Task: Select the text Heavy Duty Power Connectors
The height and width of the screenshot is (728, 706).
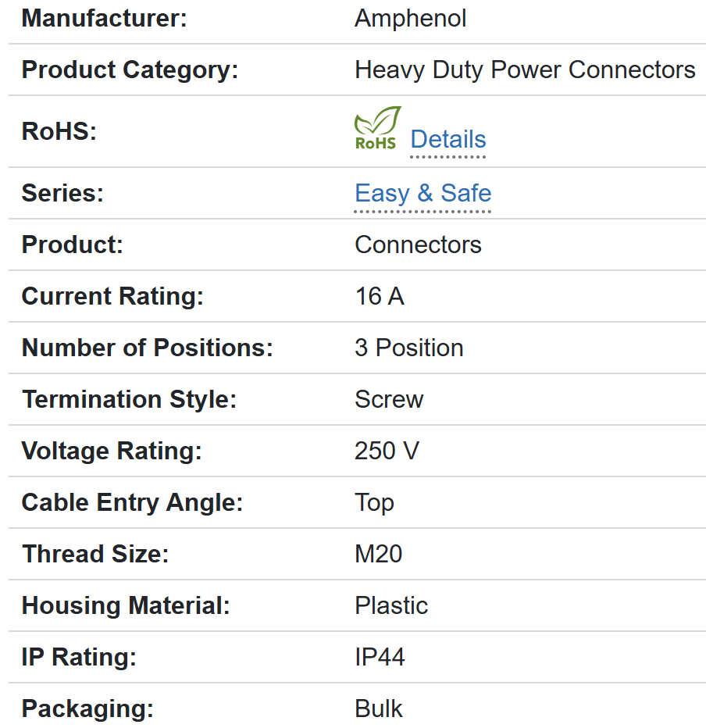Action: pos(525,70)
